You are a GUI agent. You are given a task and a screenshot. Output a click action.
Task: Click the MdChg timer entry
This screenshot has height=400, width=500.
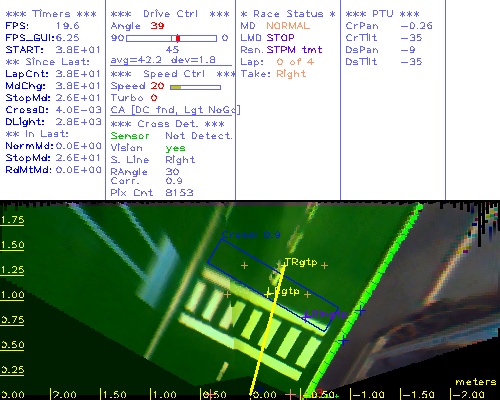tap(53, 86)
